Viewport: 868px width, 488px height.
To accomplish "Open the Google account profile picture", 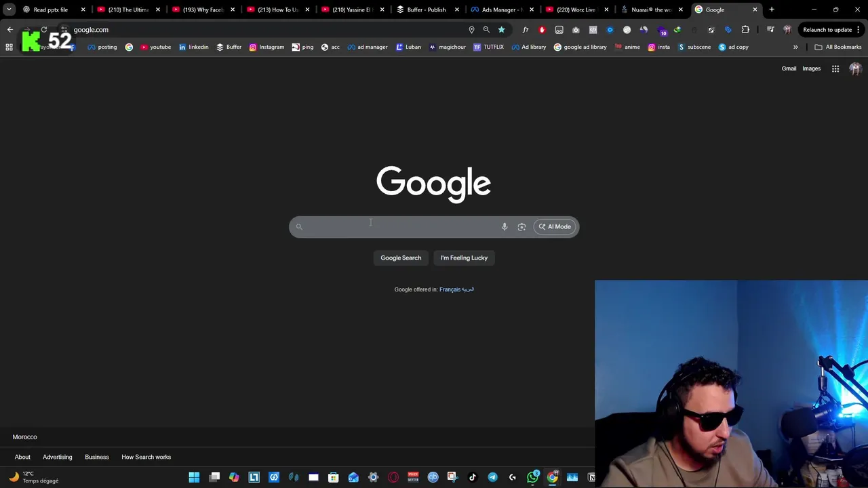I will [855, 68].
